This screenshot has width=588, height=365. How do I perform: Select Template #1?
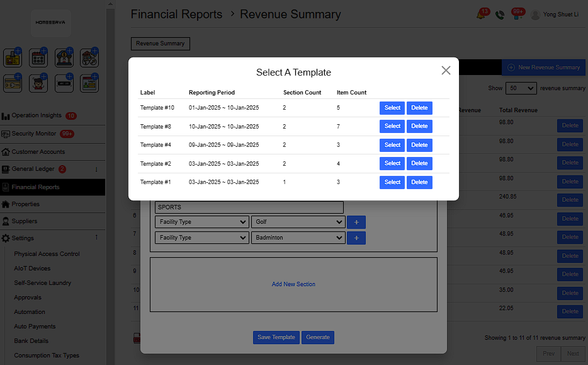click(392, 182)
